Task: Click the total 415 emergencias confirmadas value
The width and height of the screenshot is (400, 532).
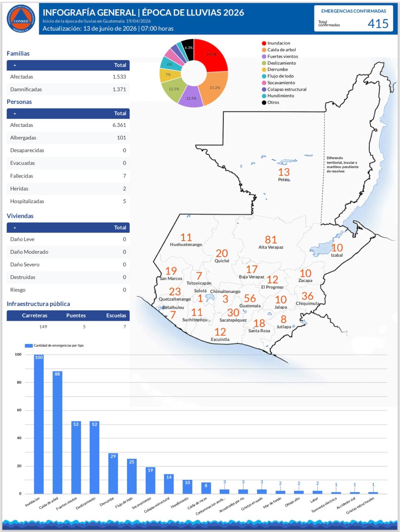Action: click(378, 24)
